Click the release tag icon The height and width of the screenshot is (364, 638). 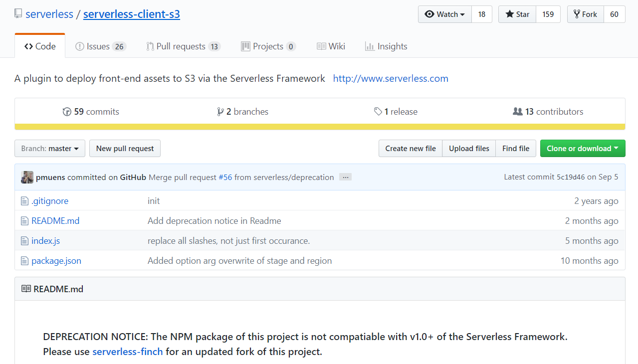pyautogui.click(x=378, y=112)
